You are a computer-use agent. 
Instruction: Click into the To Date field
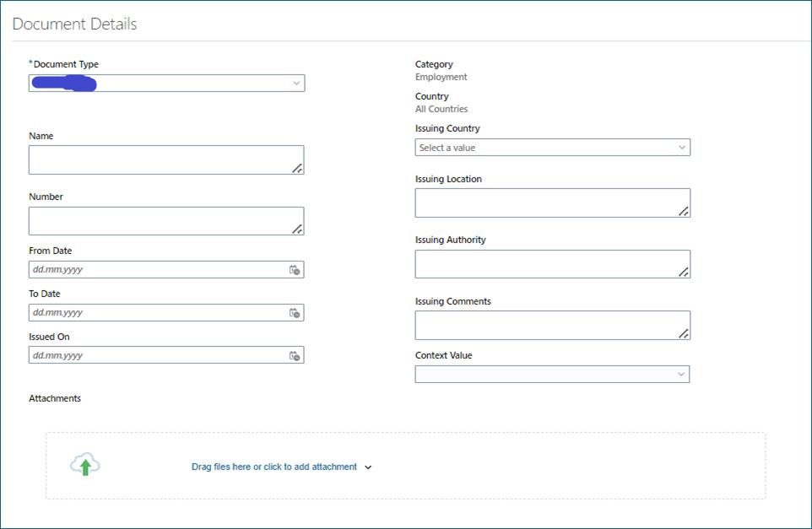(166, 313)
